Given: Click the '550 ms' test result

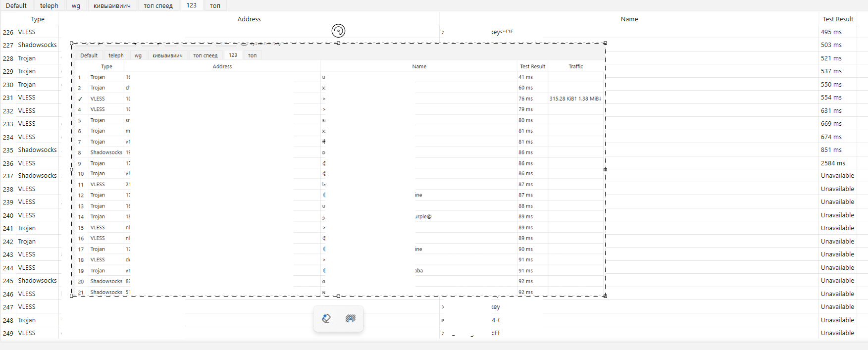Looking at the screenshot, I should coord(831,84).
